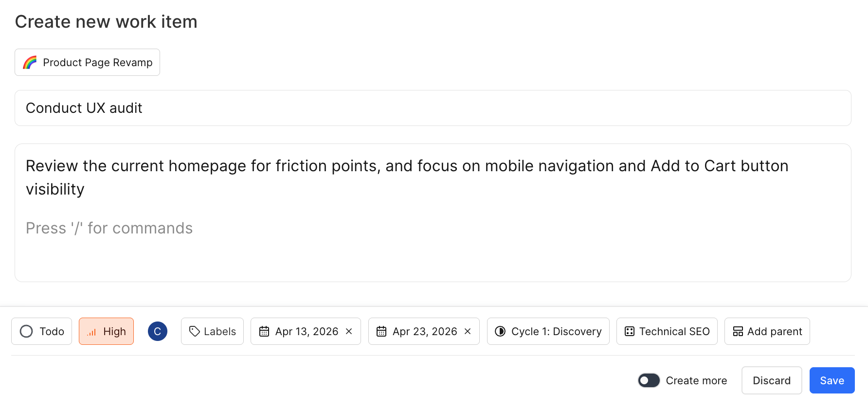Remove the Apr 23, 2026 due date
This screenshot has width=868, height=411.
coord(468,331)
